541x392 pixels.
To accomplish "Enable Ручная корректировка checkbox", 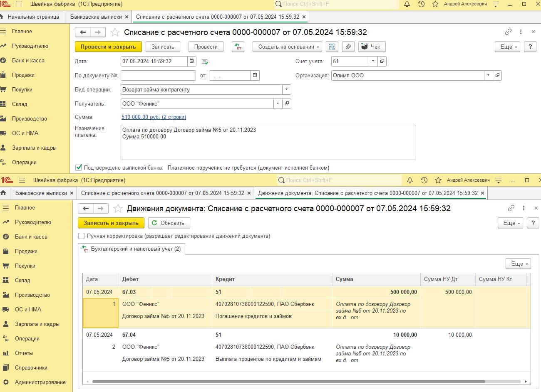I will pos(82,236).
